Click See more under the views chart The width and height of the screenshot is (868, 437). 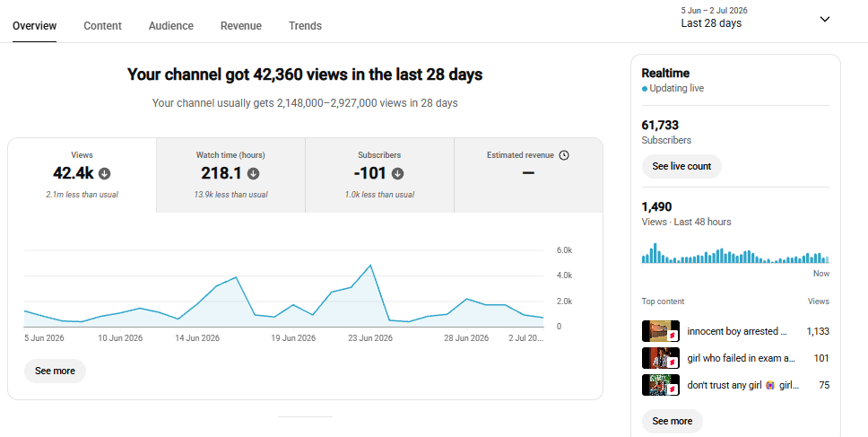tap(55, 371)
